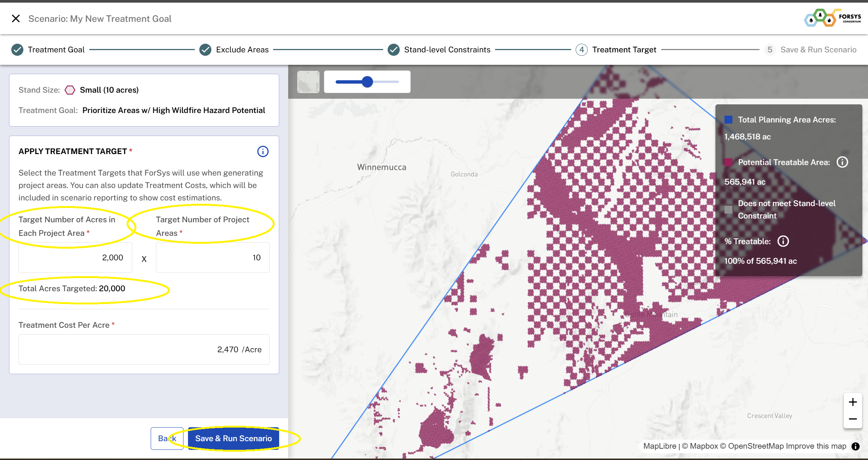Click the basemap thumbnail selector
The image size is (868, 460).
308,82
